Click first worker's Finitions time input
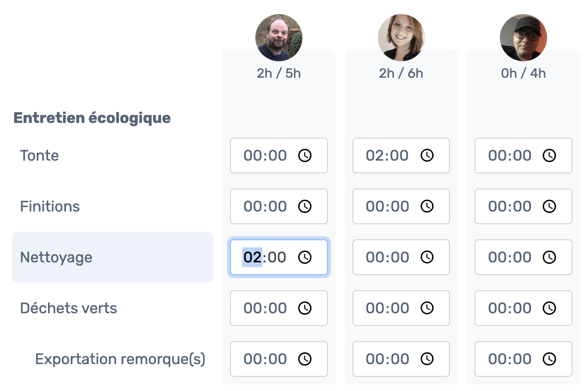The height and width of the screenshot is (391, 588). (x=265, y=206)
